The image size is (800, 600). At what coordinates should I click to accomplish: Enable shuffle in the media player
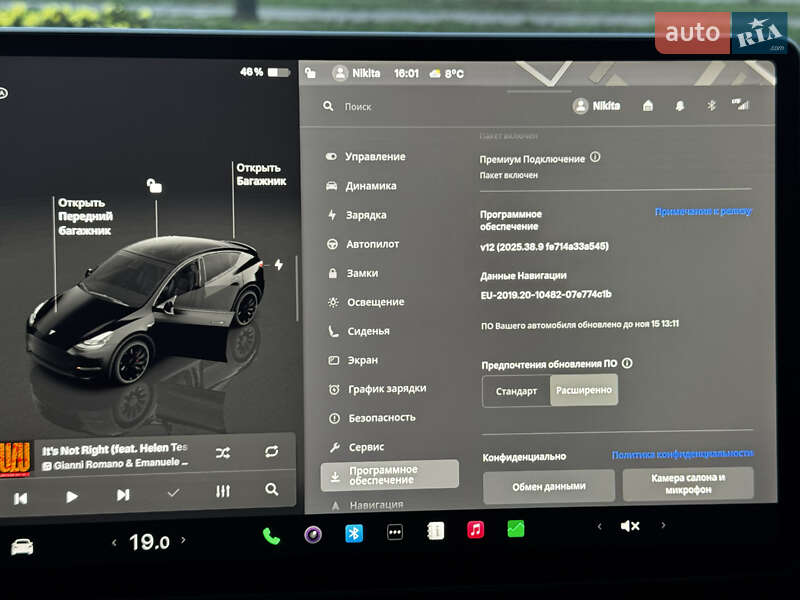222,452
